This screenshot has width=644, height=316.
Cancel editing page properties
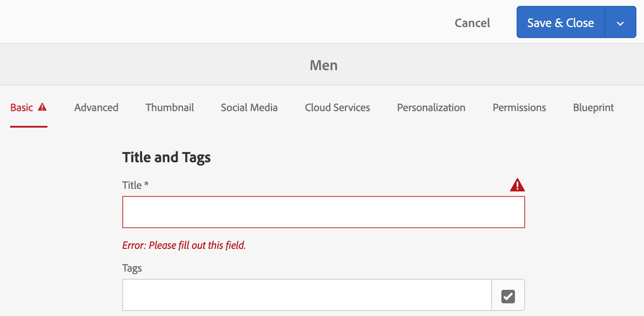pos(472,23)
